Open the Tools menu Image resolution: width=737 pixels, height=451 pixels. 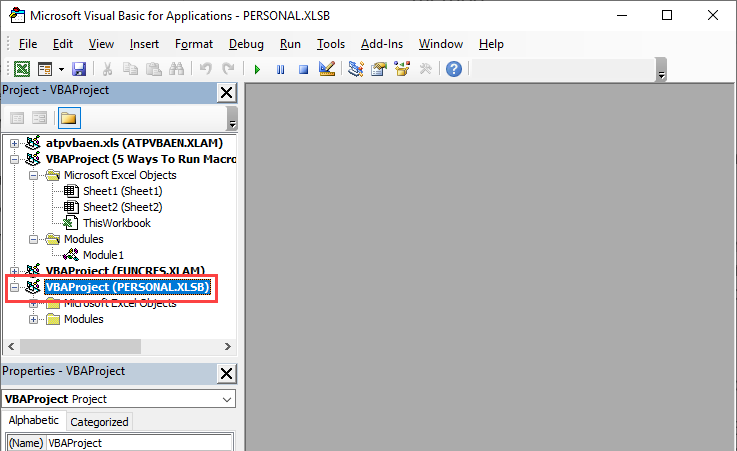(x=331, y=44)
